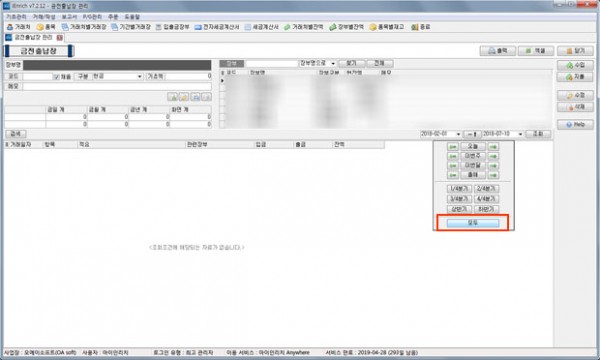Open the 보고서 menu
Image resolution: width=600 pixels, height=360 pixels.
(x=69, y=17)
